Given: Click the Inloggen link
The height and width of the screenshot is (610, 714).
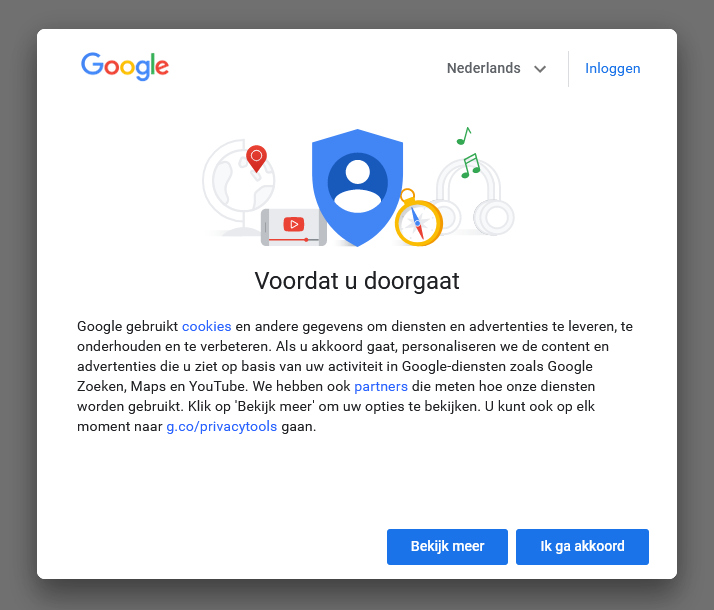Looking at the screenshot, I should (x=612, y=68).
